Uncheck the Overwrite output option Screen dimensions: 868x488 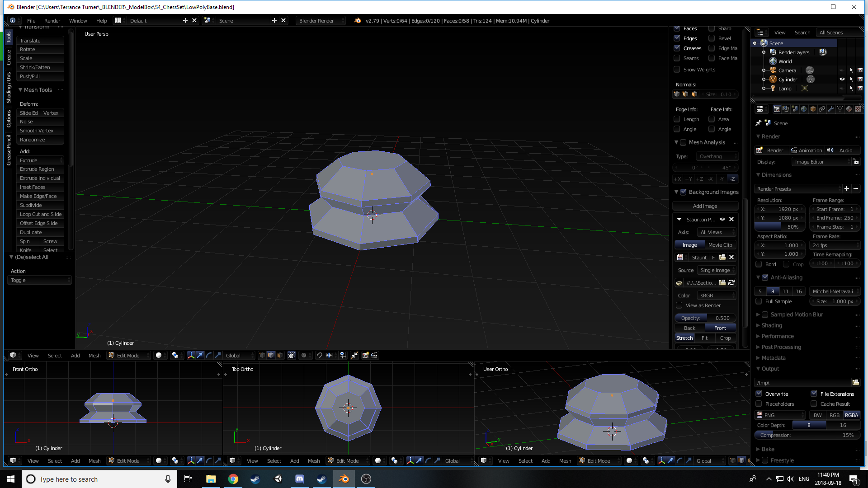tap(759, 394)
